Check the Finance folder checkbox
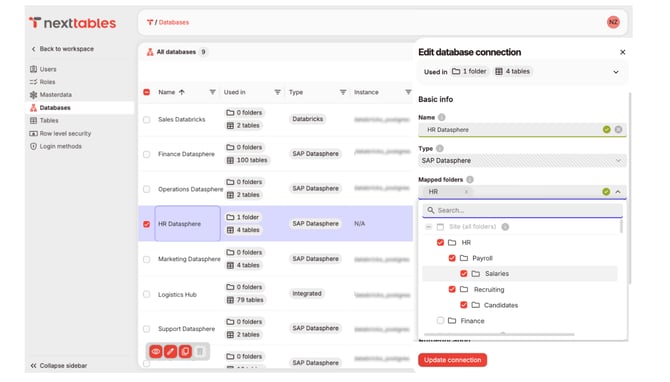670x382 pixels. pos(440,320)
